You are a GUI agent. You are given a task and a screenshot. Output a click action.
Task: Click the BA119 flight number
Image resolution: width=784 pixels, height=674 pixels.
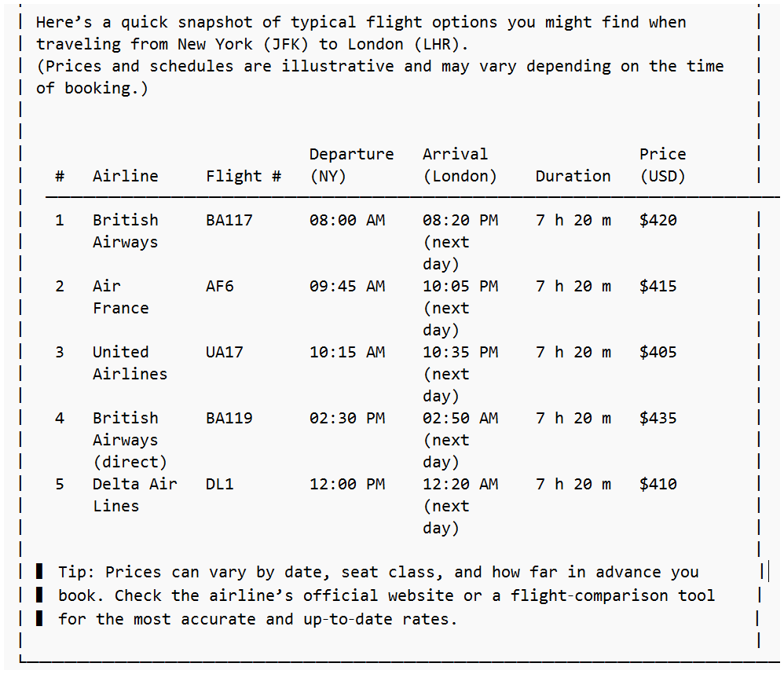coord(229,418)
